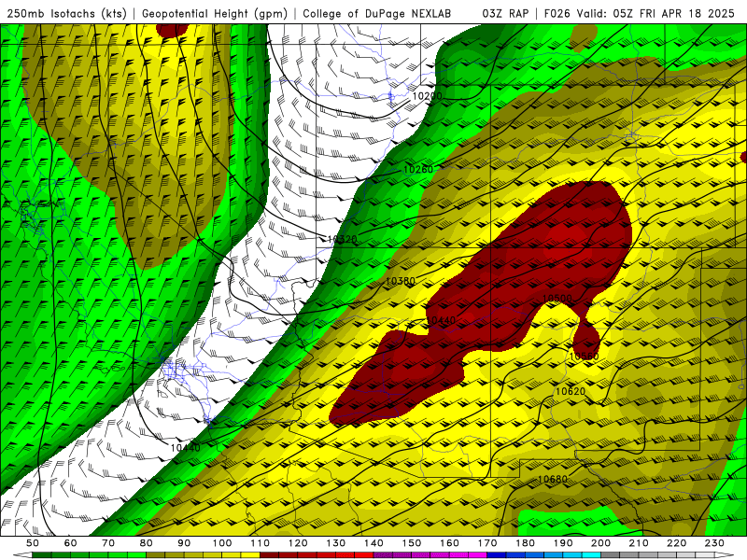The image size is (747, 560).
Task: Click the 10440 contour label in the white region
Action: [185, 448]
